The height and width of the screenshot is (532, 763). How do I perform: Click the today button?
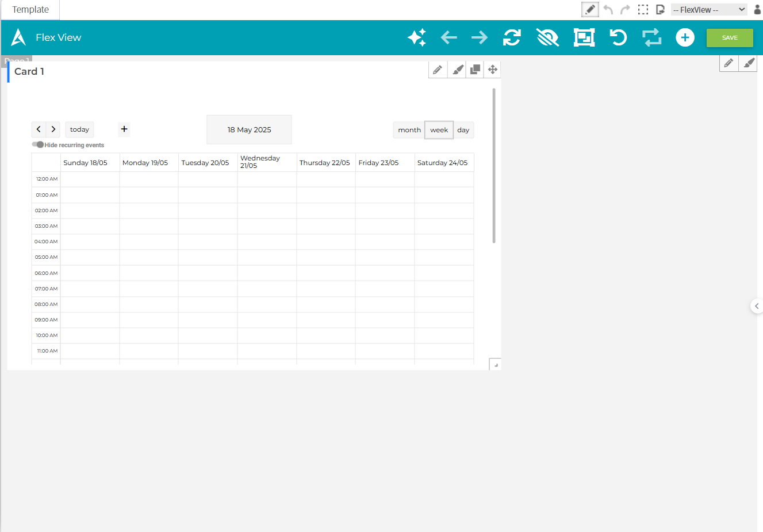[x=79, y=129]
